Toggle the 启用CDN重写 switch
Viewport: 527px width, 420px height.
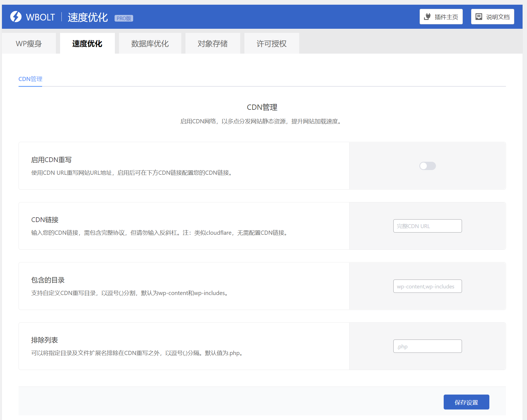point(427,166)
